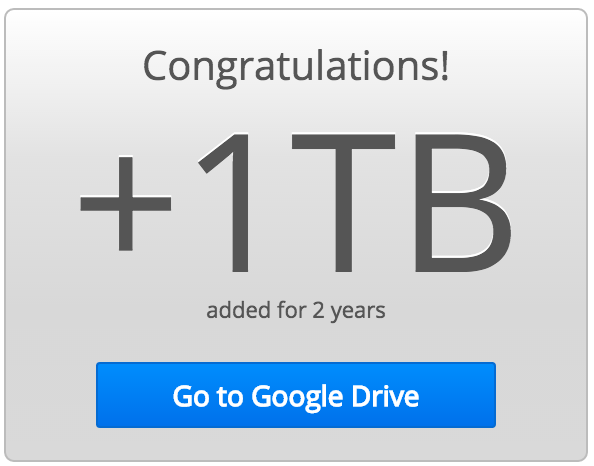Click the Go to Google Drive button
Screen dimensions: 594x466
click(x=296, y=395)
